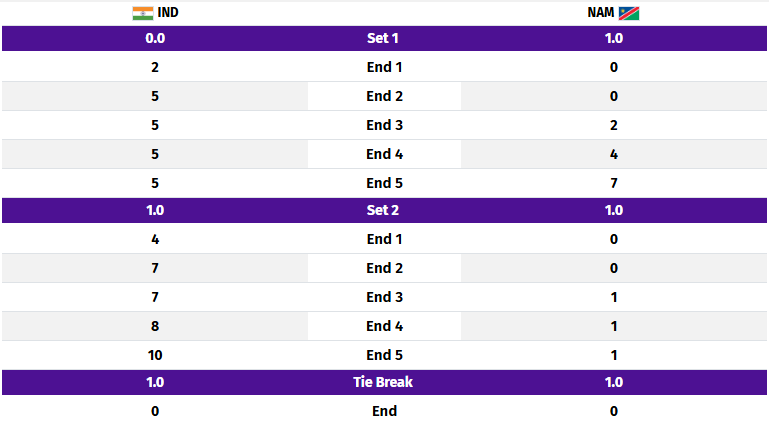Select Set 1 End 3 label
This screenshot has height=421, width=769.
pyautogui.click(x=384, y=125)
